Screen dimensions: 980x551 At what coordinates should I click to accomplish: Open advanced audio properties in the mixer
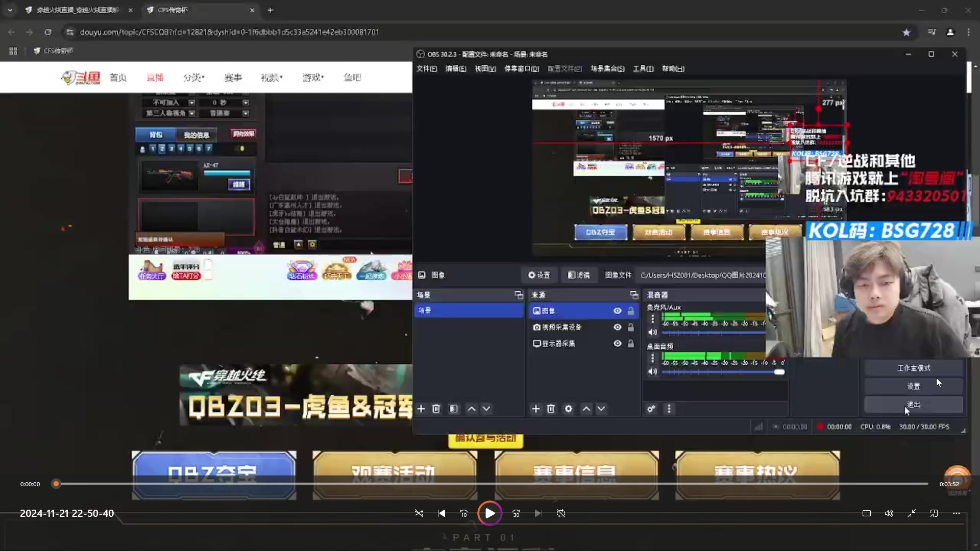[651, 409]
